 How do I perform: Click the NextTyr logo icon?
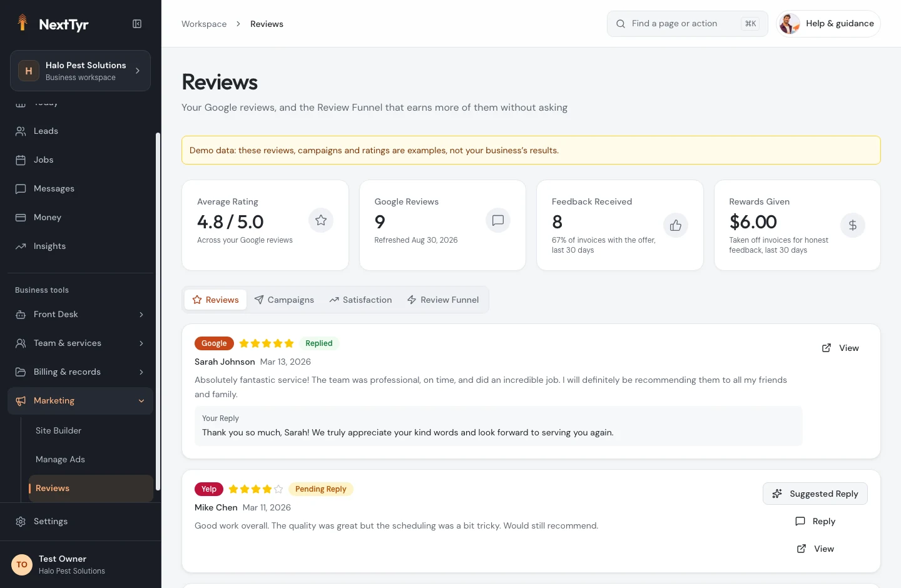click(x=23, y=23)
